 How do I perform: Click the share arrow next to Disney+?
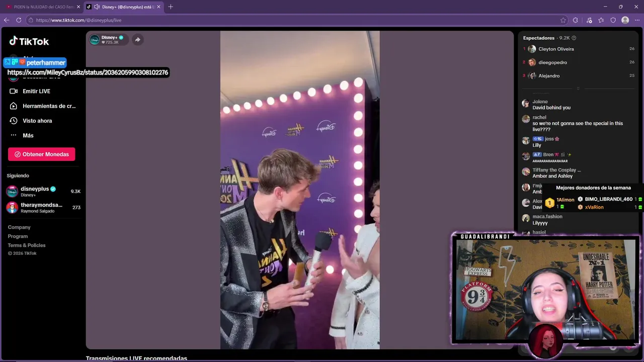tap(137, 40)
